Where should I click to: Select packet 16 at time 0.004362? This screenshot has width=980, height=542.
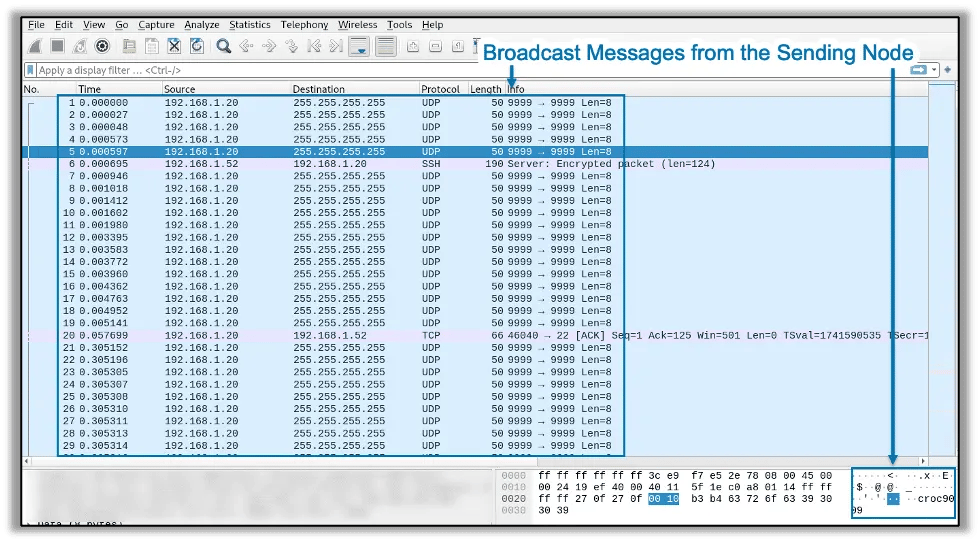pyautogui.click(x=475, y=286)
